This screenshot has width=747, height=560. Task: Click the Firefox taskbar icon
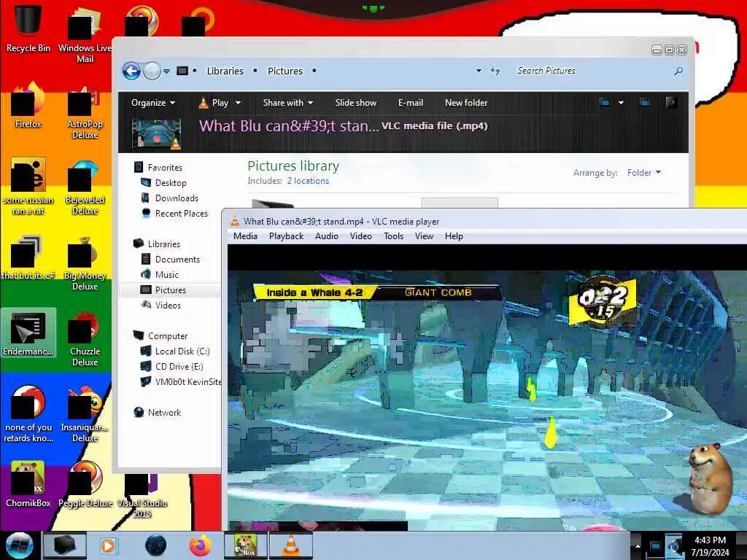tap(201, 545)
